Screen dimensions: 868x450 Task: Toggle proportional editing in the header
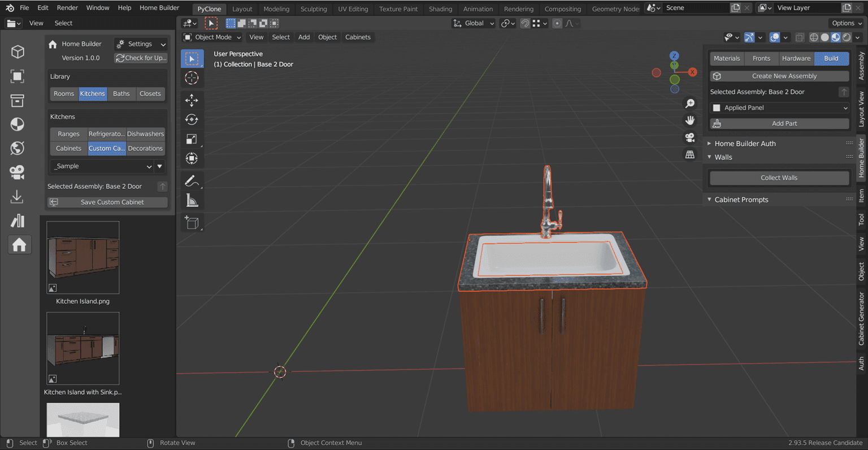(557, 23)
